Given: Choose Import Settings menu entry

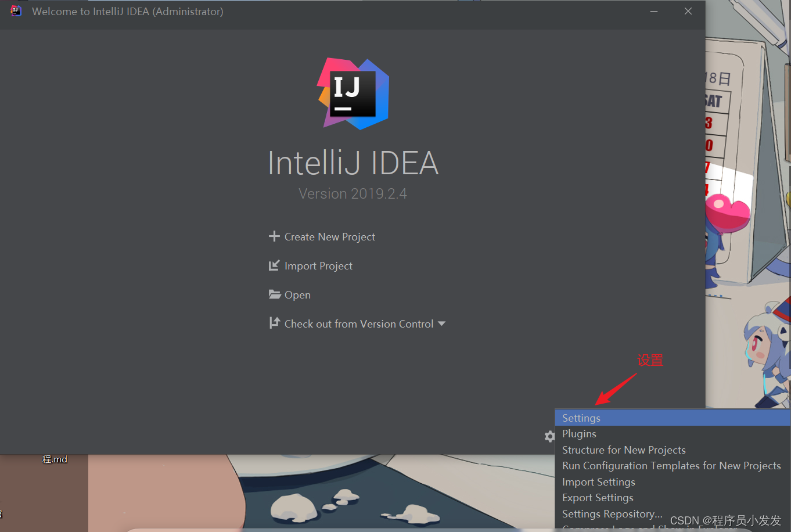Looking at the screenshot, I should click(673, 482).
